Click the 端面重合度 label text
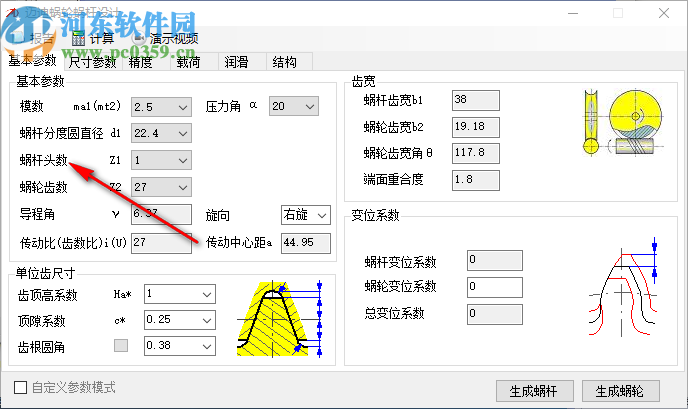This screenshot has height=409, width=688. coord(393,179)
